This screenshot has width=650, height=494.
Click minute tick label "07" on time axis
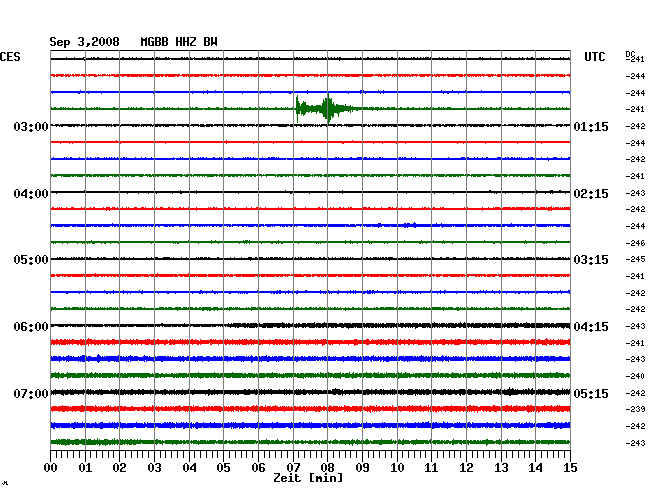(293, 467)
